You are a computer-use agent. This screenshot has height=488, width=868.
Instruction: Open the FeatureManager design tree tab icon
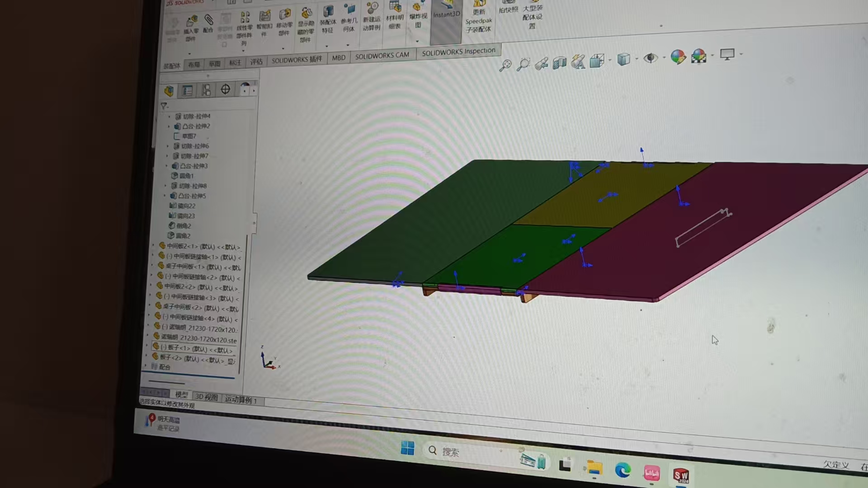(169, 91)
